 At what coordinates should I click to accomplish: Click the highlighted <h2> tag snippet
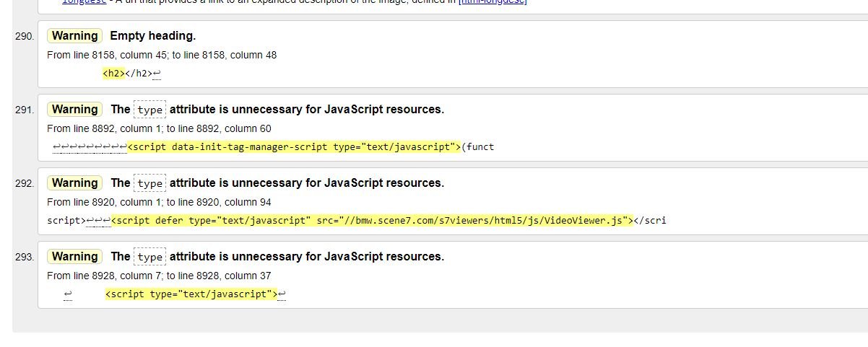coord(113,74)
